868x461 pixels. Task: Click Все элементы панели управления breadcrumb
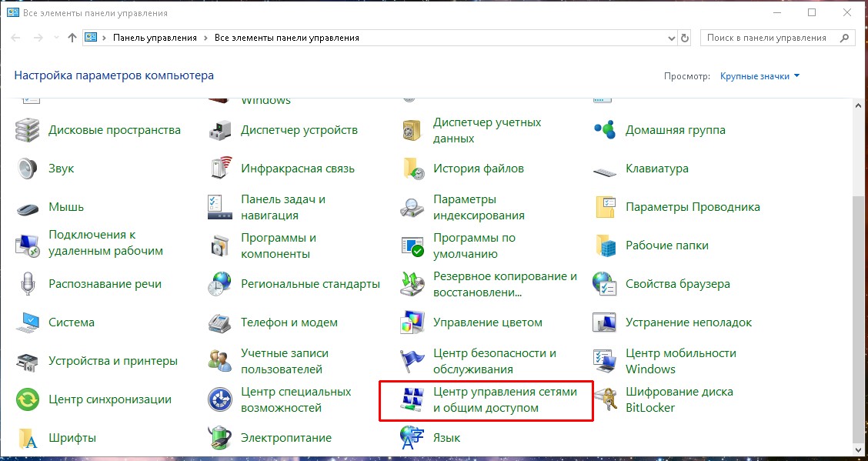[x=287, y=38]
